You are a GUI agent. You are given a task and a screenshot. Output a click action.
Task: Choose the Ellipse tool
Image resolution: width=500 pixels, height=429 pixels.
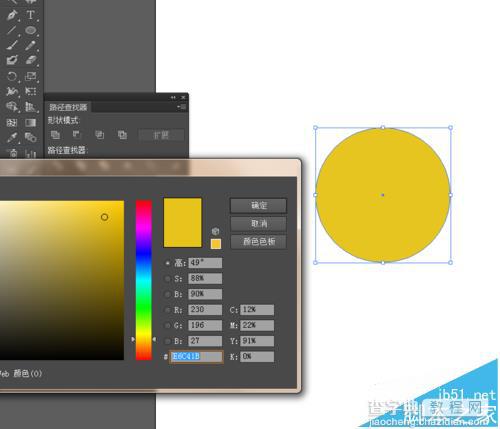31,30
